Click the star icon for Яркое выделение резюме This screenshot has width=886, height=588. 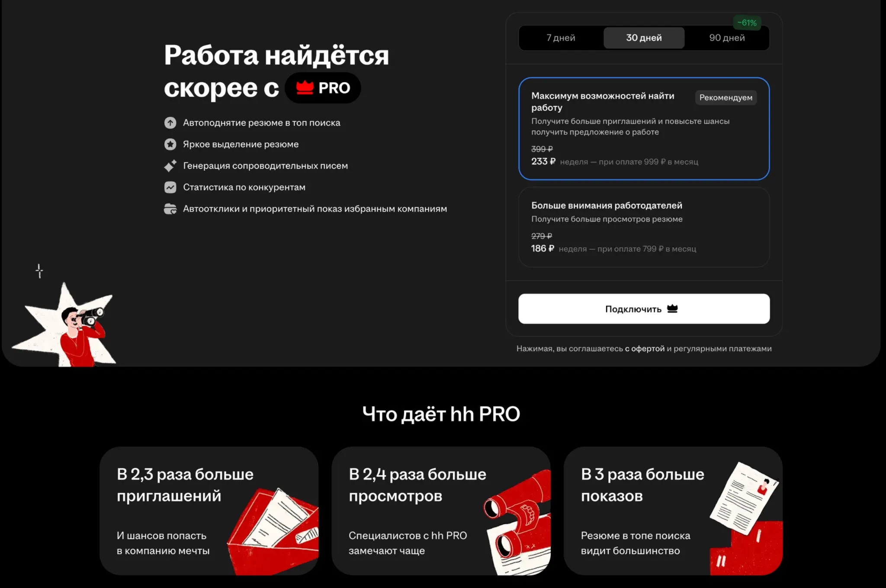point(170,144)
